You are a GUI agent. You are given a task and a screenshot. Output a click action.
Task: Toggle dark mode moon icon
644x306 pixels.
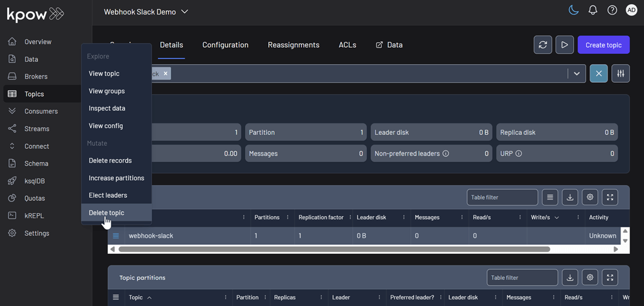tap(574, 10)
